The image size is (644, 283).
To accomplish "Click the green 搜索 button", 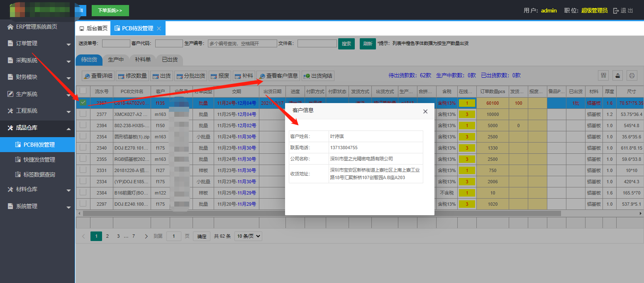I will pos(346,44).
